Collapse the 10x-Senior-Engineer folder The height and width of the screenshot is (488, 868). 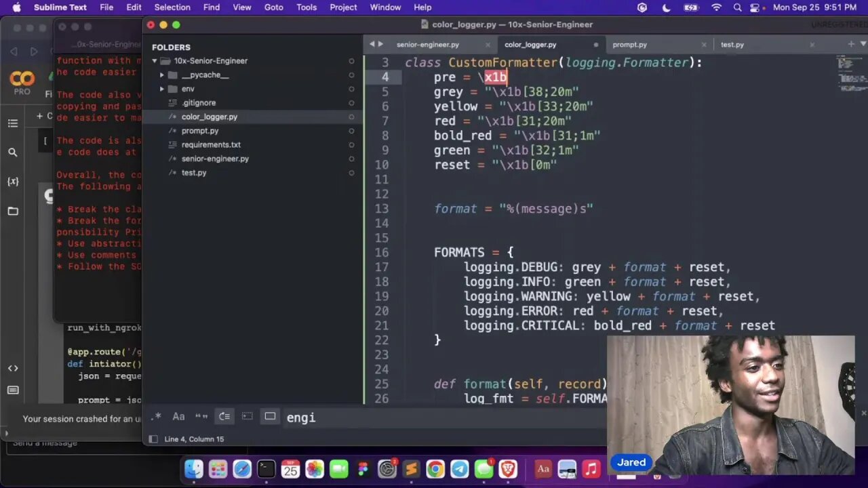point(155,61)
